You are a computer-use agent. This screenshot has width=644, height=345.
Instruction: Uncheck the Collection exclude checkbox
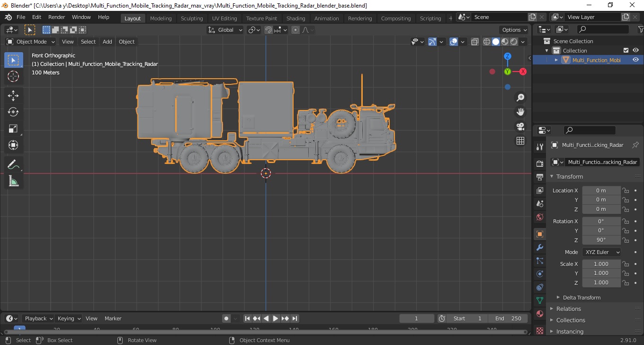(x=626, y=50)
